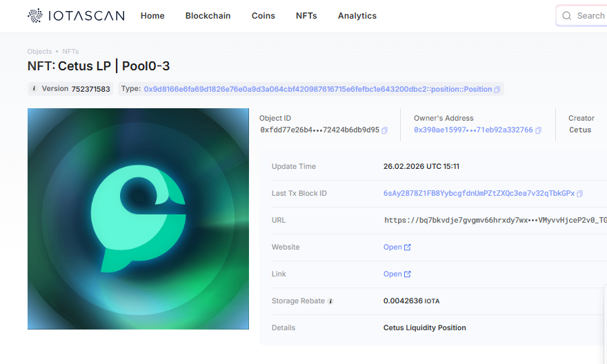
Task: Copy the Last Tx Block ID
Action: [579, 194]
